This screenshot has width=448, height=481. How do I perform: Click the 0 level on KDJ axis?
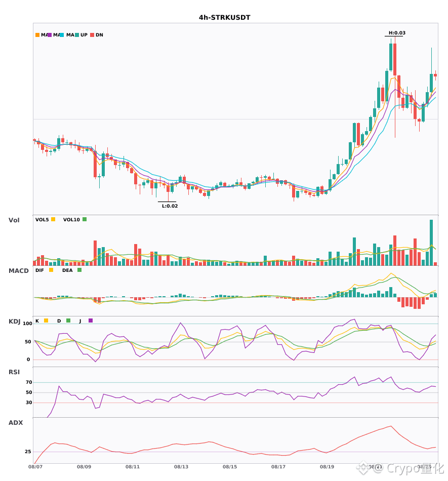point(28,359)
